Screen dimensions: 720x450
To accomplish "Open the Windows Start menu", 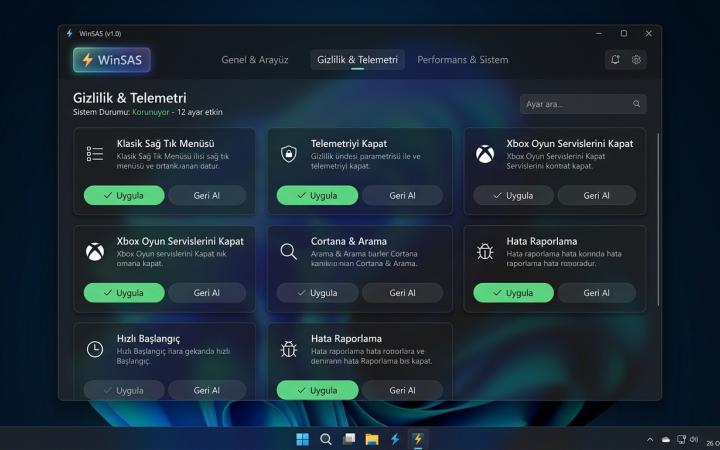I will pyautogui.click(x=303, y=439).
